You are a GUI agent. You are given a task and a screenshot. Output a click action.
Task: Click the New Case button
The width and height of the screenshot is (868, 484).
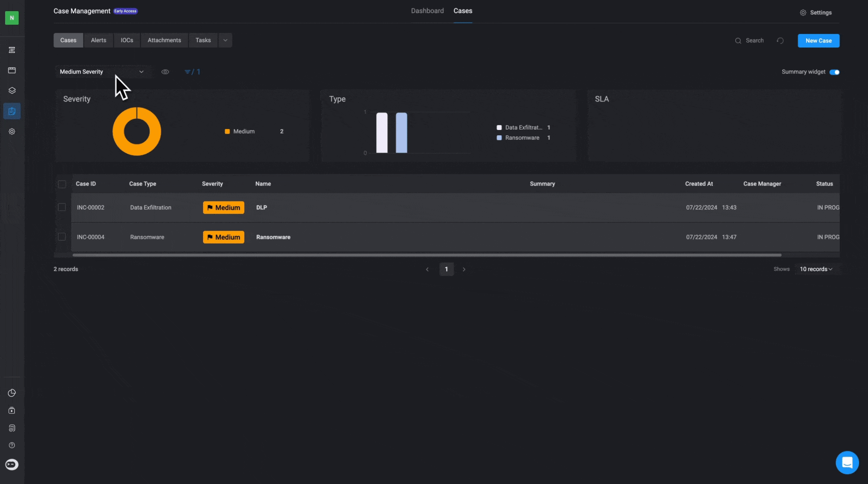[818, 41]
